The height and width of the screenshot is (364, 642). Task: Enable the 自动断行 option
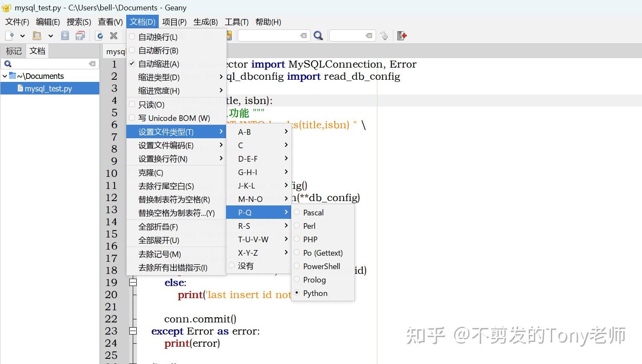click(x=176, y=51)
